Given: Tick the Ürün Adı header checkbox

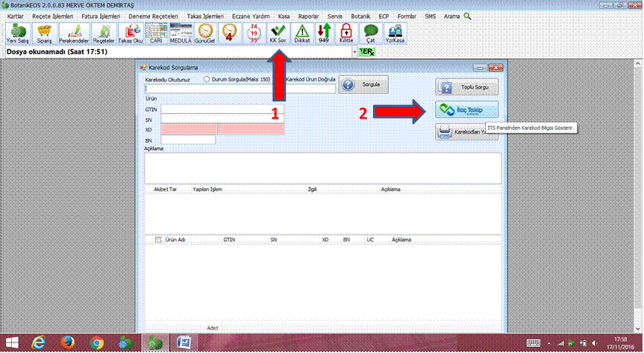Looking at the screenshot, I should [x=157, y=240].
